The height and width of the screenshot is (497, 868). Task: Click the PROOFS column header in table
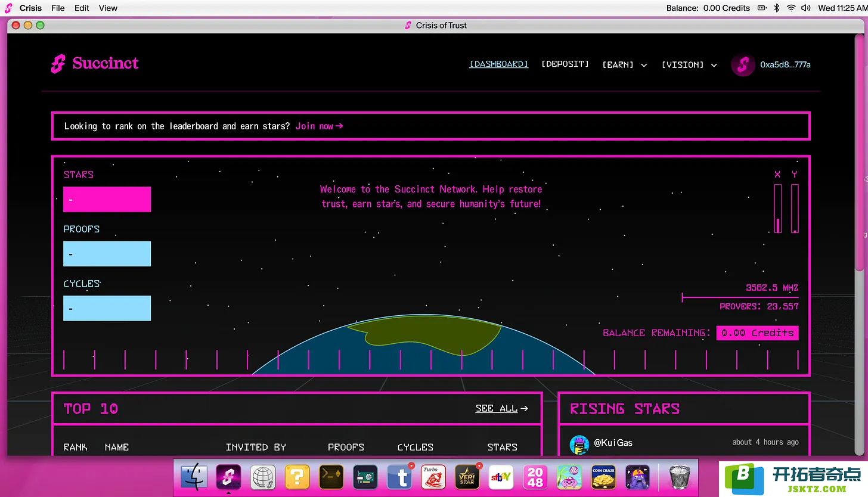tap(346, 447)
